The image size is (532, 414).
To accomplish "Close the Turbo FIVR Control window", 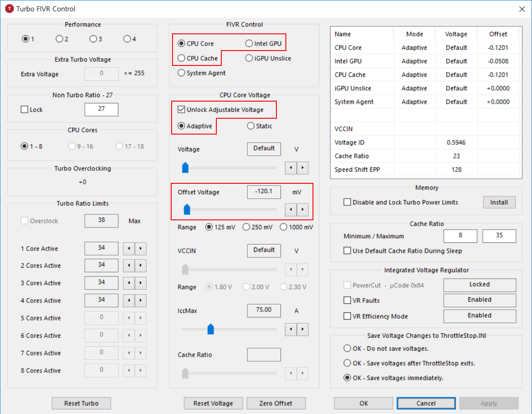I will coord(522,9).
